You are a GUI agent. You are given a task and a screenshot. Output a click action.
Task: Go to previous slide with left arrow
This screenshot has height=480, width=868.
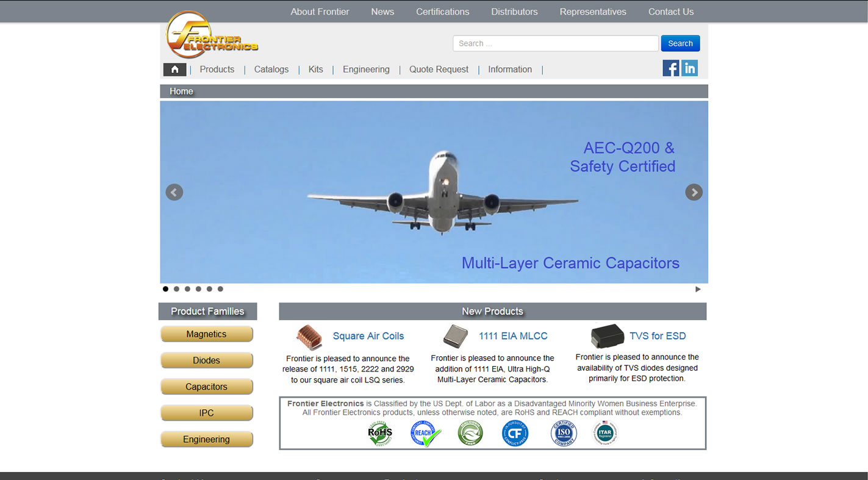coord(174,192)
